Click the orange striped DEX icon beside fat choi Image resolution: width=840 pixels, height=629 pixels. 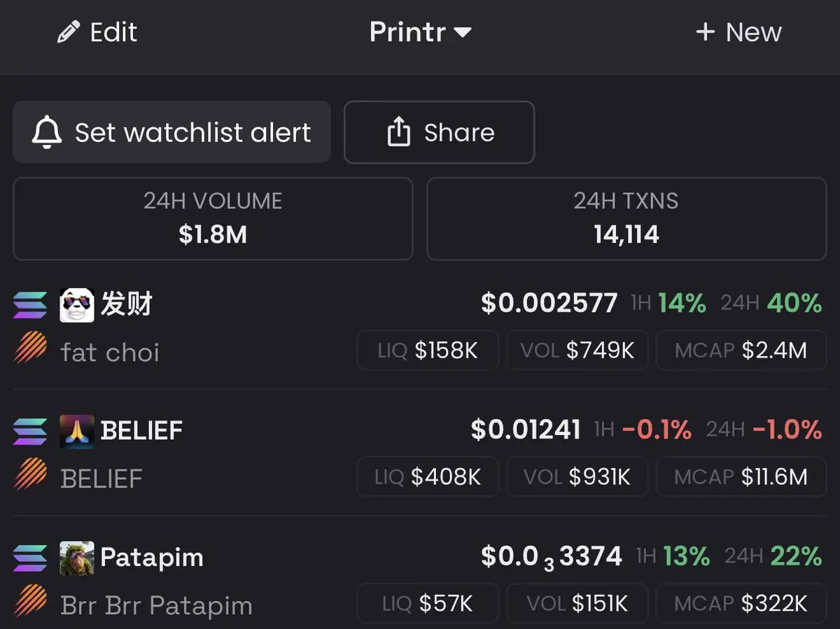tap(30, 348)
